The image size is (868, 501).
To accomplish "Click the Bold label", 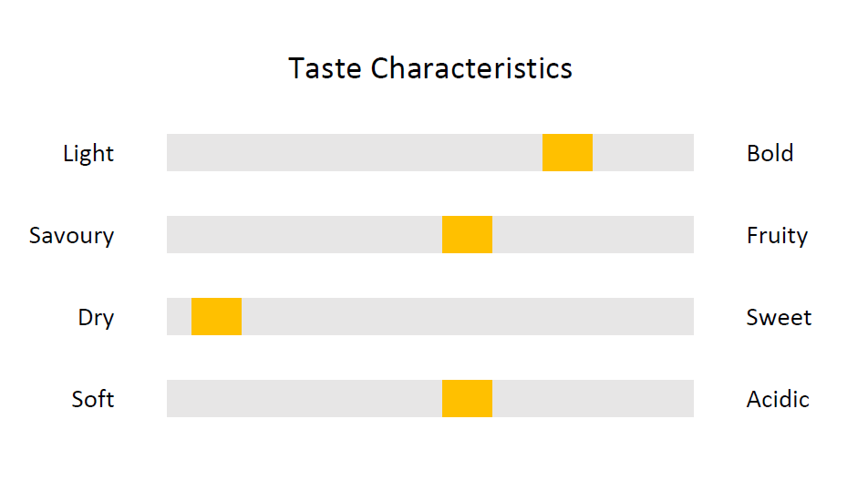I will pos(770,153).
